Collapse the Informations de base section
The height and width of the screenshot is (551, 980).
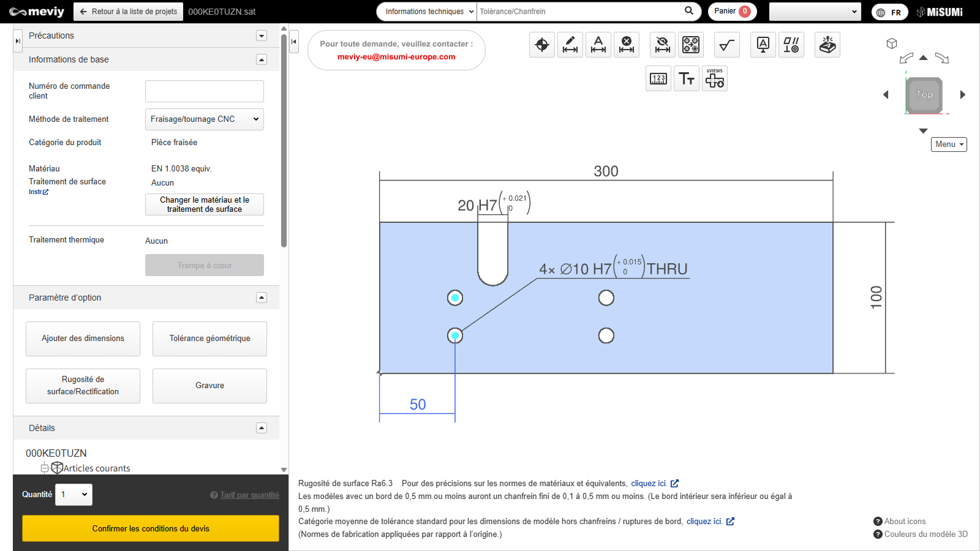tap(262, 59)
